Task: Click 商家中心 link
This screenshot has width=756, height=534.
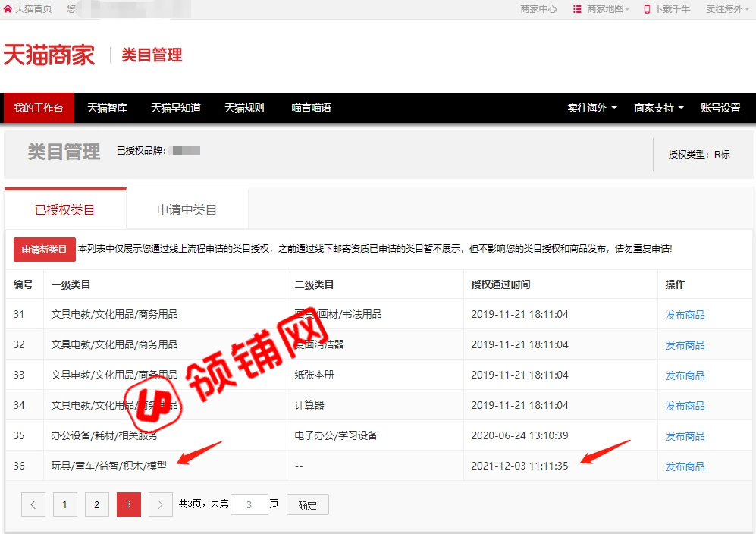Action: [538, 8]
